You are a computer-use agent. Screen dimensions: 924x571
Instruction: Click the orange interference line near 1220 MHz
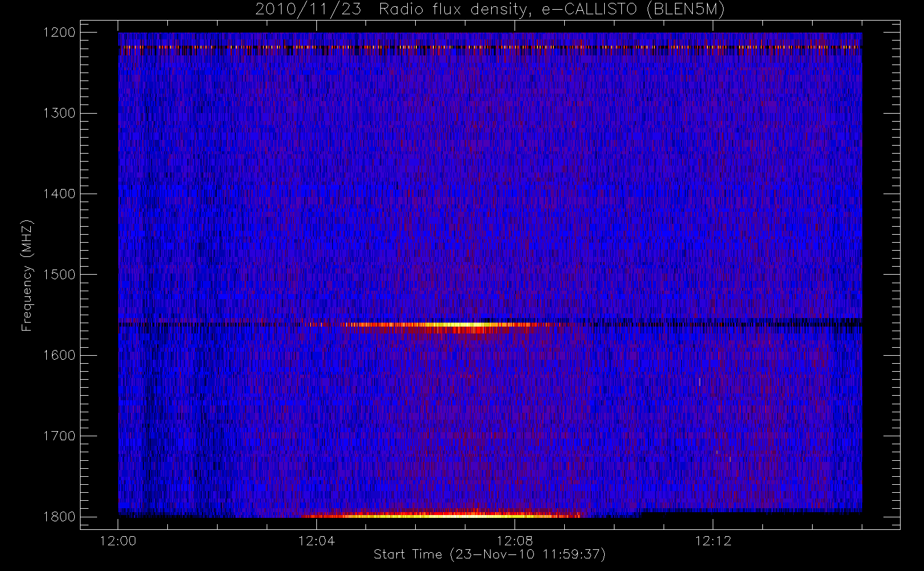tap(490, 47)
